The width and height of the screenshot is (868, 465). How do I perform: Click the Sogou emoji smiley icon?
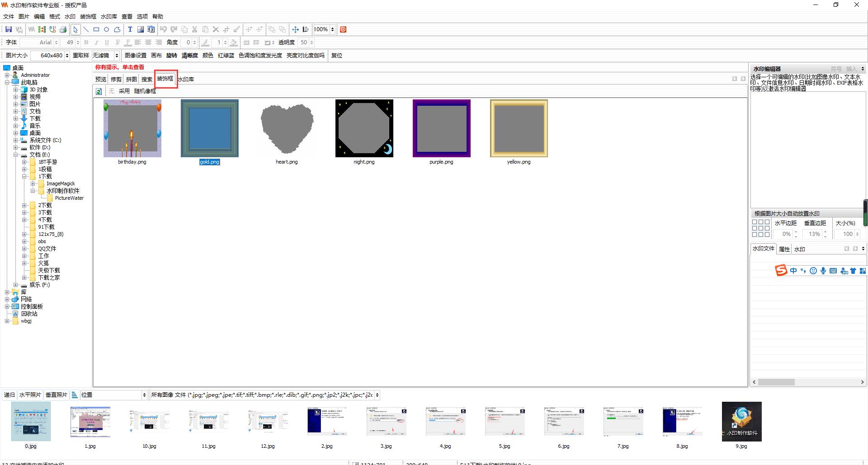coord(813,271)
